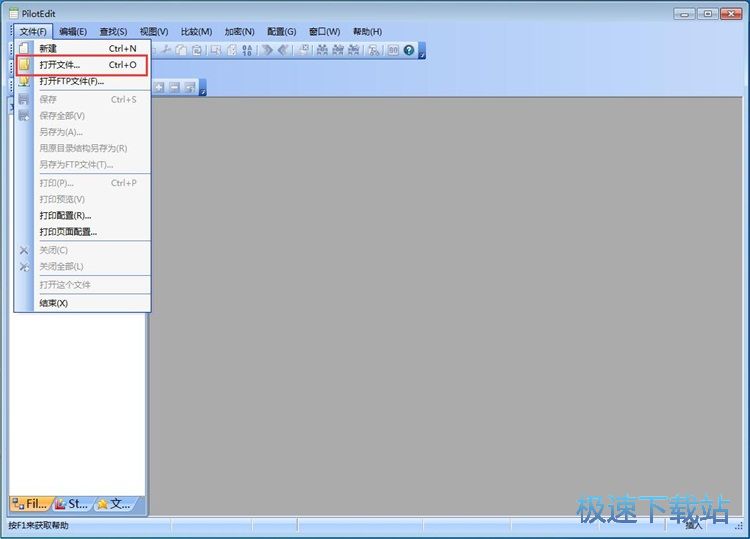Switch to the 文... favorites tab at bottom
This screenshot has height=539, width=750.
114,504
